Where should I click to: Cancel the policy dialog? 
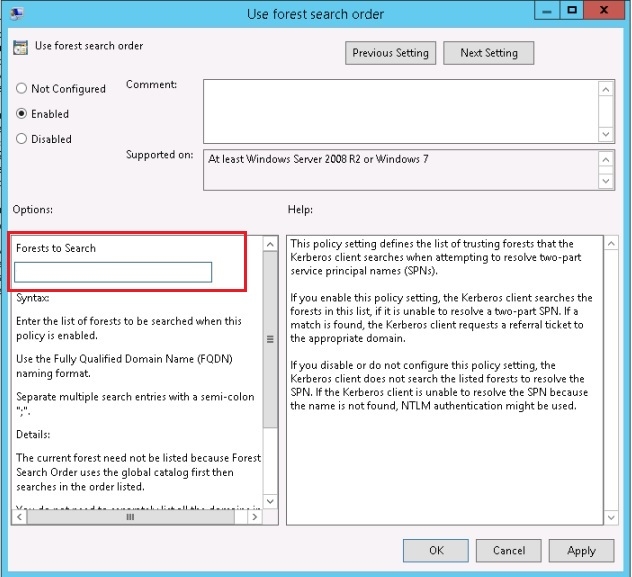point(509,550)
